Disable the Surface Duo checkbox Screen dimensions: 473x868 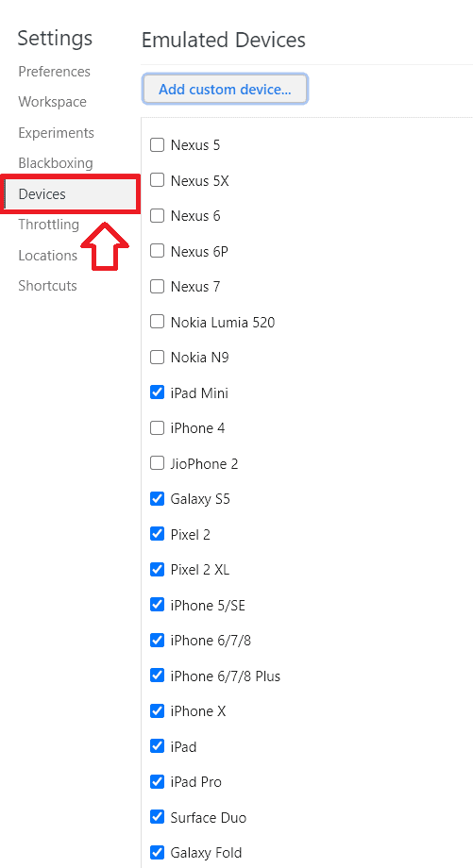point(158,817)
